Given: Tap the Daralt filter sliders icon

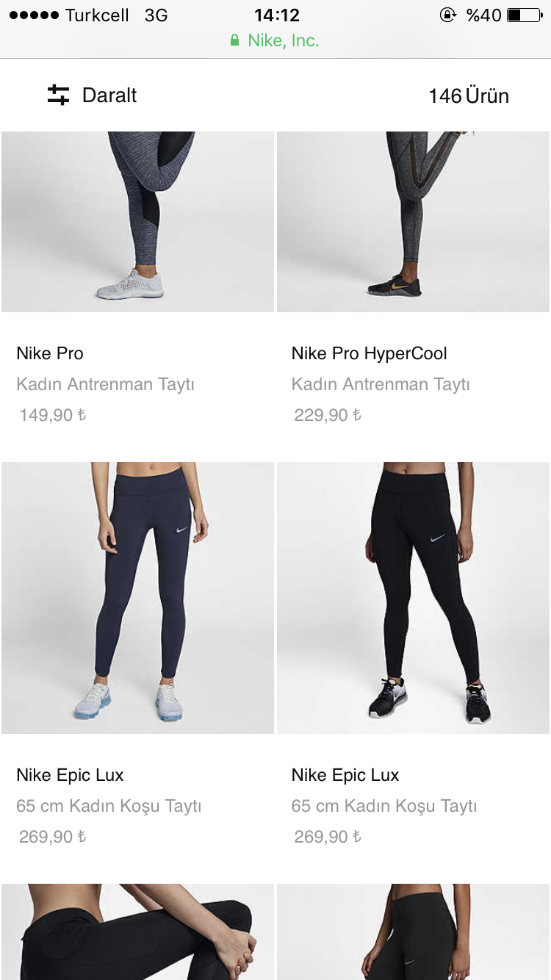Looking at the screenshot, I should pos(58,95).
